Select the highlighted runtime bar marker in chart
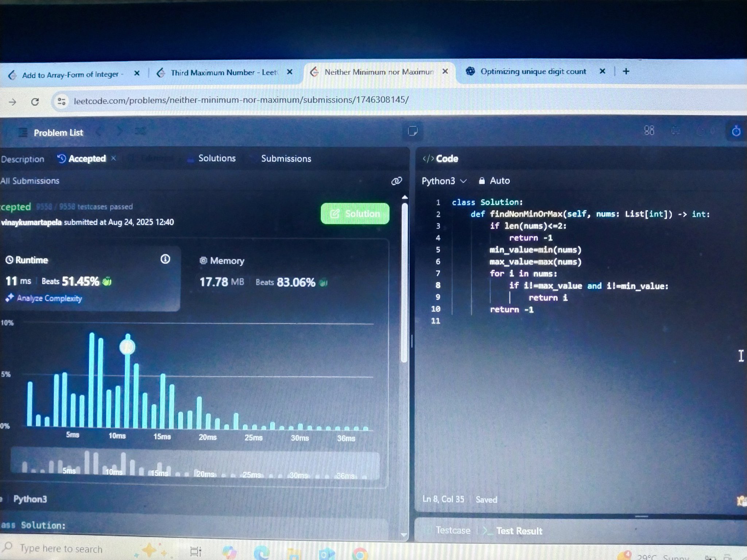The height and width of the screenshot is (560, 747). pyautogui.click(x=127, y=347)
